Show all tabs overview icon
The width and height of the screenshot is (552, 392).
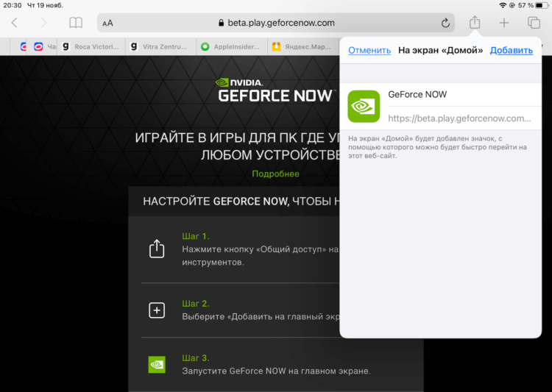pyautogui.click(x=534, y=23)
